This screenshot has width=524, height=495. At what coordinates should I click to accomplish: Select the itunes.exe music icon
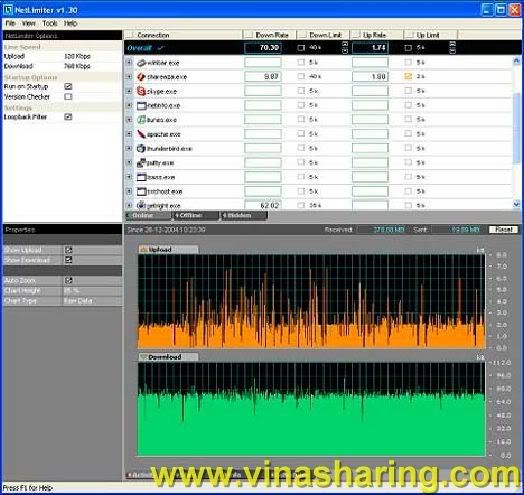(141, 120)
